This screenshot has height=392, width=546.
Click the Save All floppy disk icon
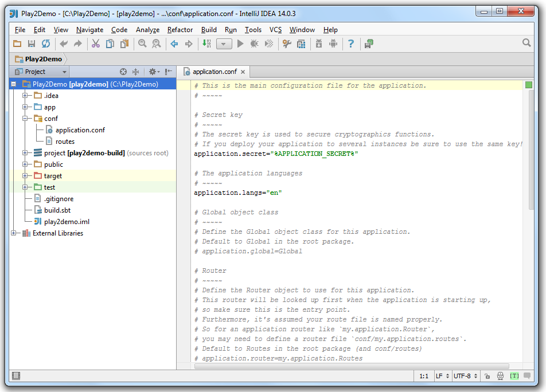[x=32, y=44]
